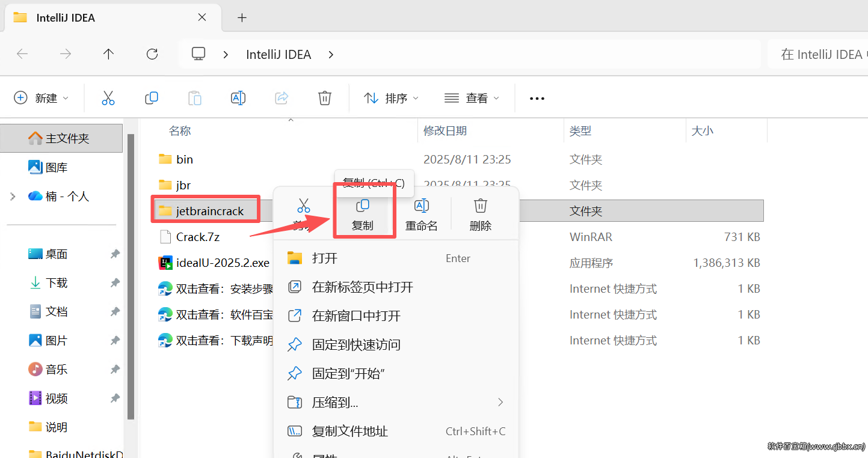Image resolution: width=868 pixels, height=458 pixels.
Task: Choose 在新窗口中打开 in the context menu
Action: [x=396, y=316]
